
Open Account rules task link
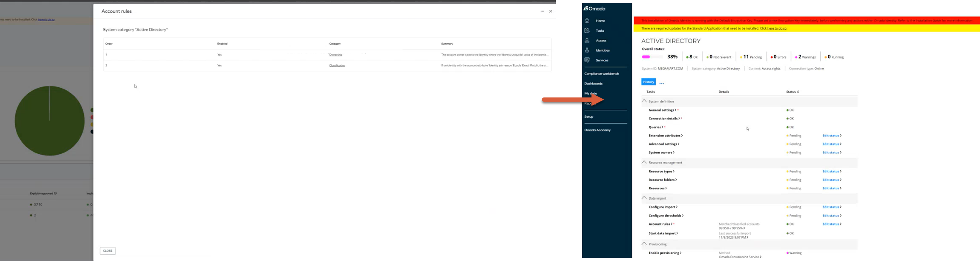[x=661, y=224]
